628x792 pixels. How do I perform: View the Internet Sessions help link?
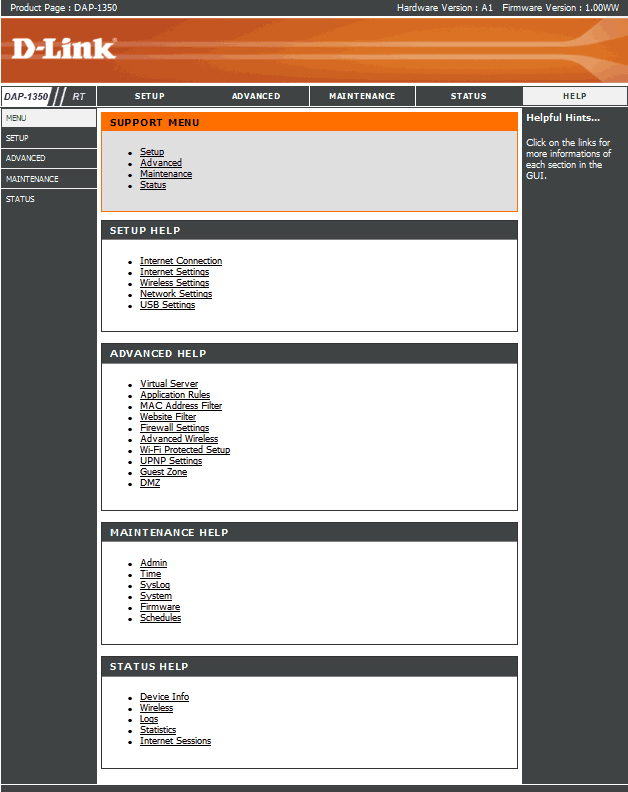[175, 741]
